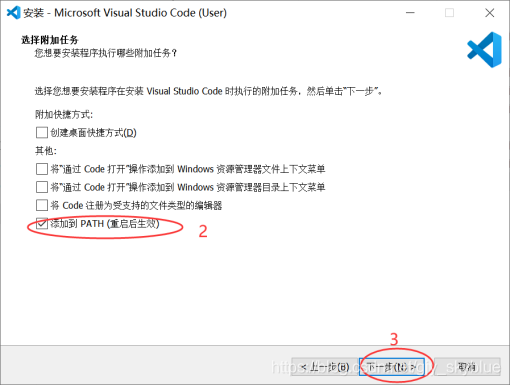Close the VS Code setup window
Screen dimensions: 511x386
(489, 13)
